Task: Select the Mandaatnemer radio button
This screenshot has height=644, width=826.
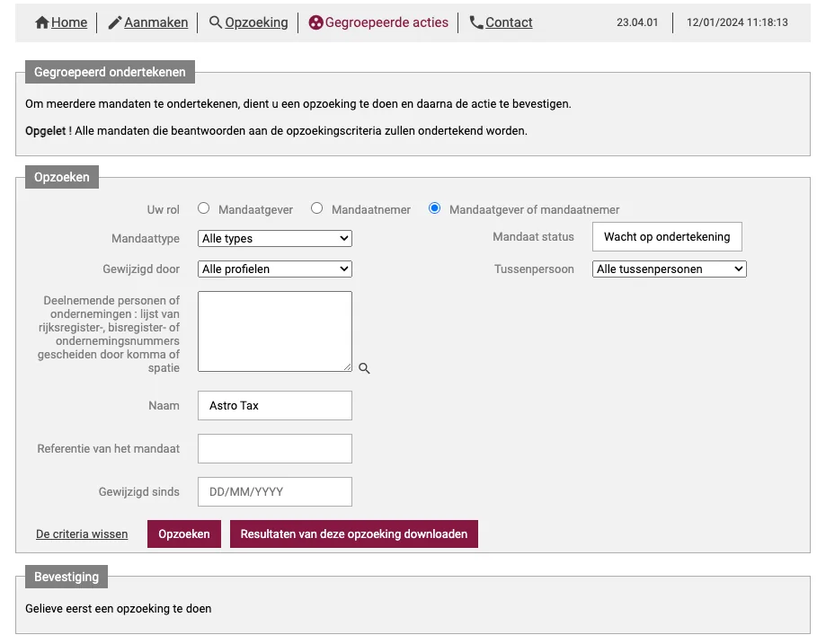Action: click(x=316, y=208)
